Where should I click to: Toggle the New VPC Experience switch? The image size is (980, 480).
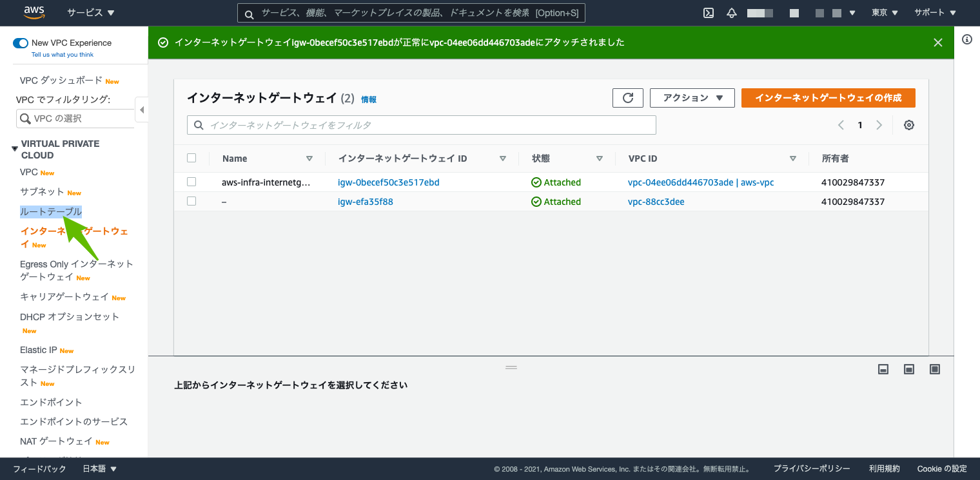[21, 43]
